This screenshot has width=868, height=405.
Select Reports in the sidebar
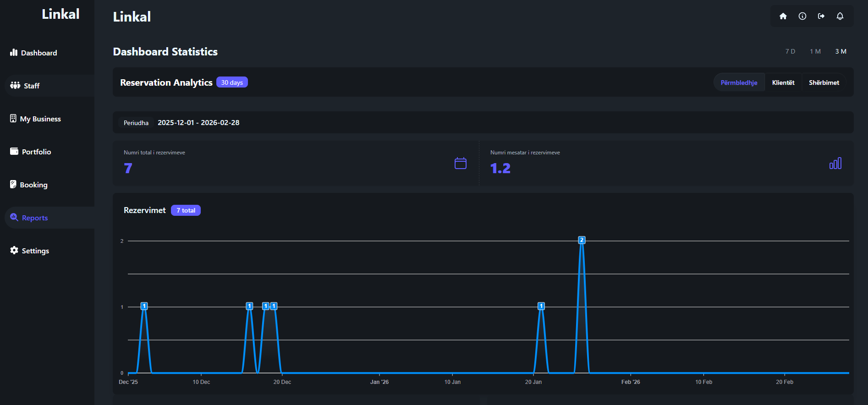point(29,218)
